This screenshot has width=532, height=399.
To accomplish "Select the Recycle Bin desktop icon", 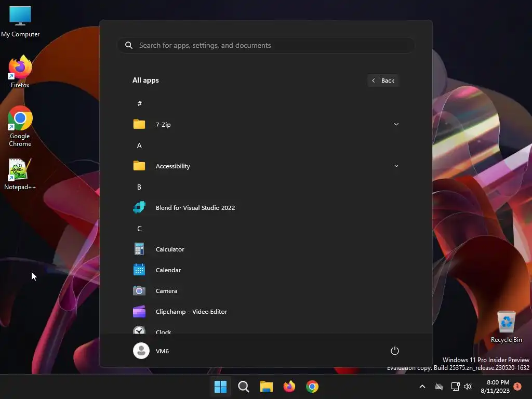I will pos(506,327).
